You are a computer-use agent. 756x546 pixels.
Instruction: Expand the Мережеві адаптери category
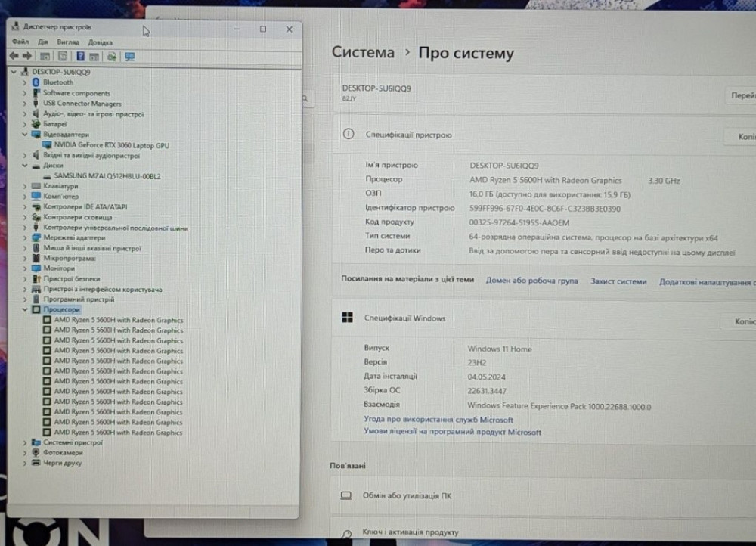pyautogui.click(x=25, y=237)
